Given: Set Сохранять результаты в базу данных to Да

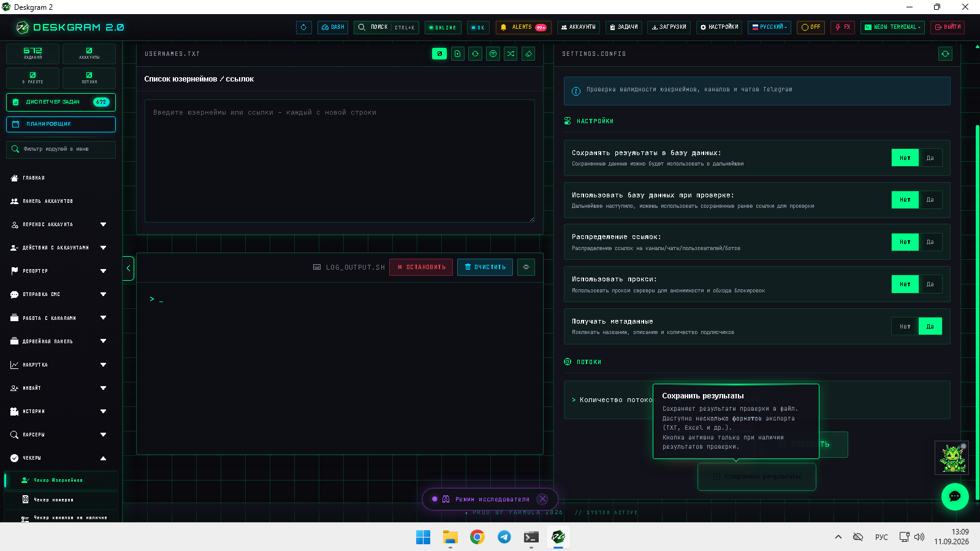Looking at the screenshot, I should [930, 158].
